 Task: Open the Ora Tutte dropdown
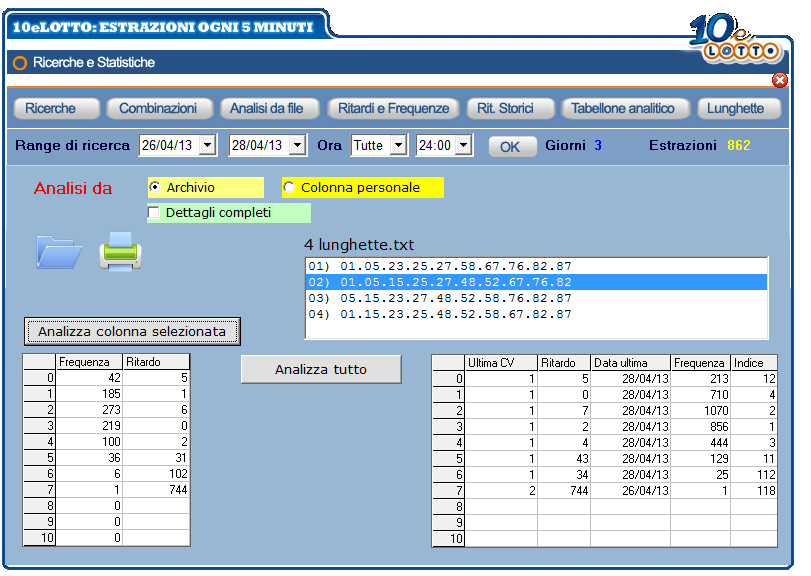click(398, 145)
